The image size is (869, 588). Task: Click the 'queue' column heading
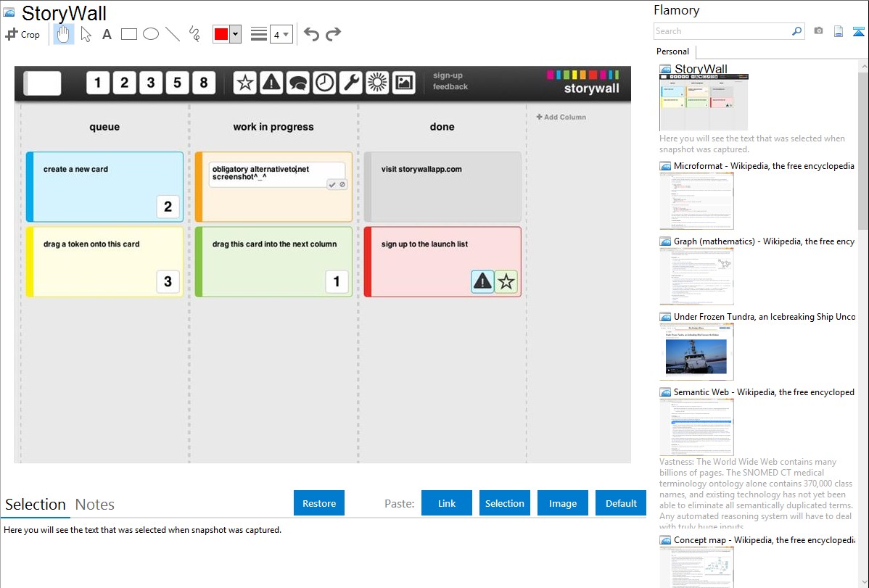[104, 127]
